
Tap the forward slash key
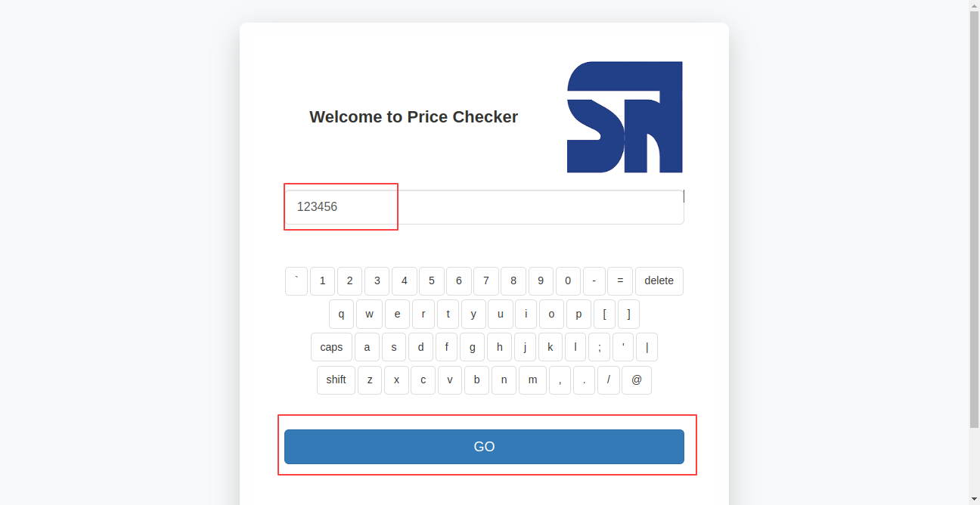pos(608,380)
